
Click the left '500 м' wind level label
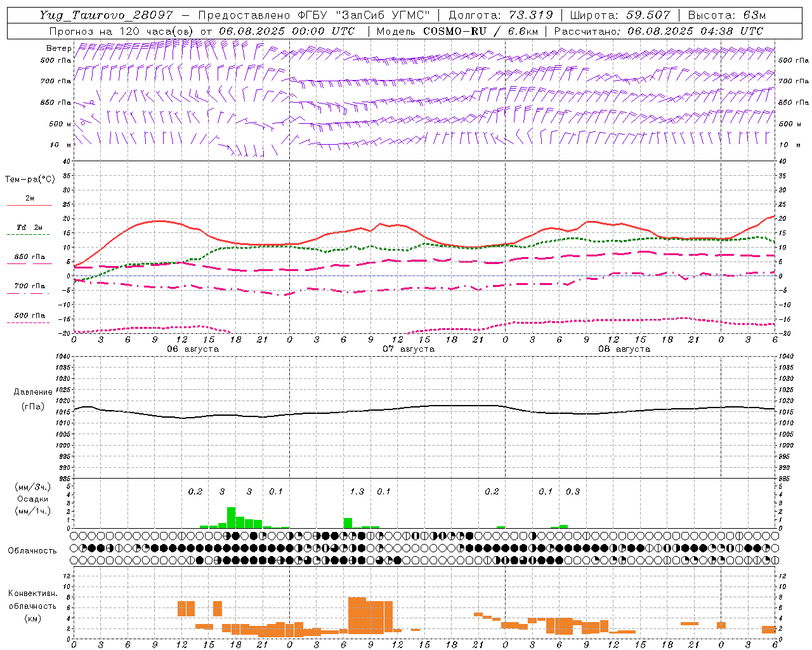(60, 124)
